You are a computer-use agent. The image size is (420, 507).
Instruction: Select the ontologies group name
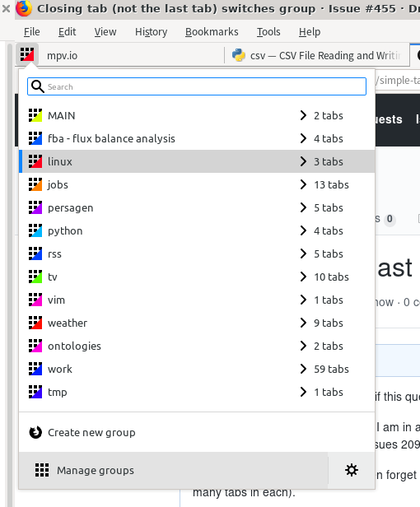pyautogui.click(x=74, y=346)
